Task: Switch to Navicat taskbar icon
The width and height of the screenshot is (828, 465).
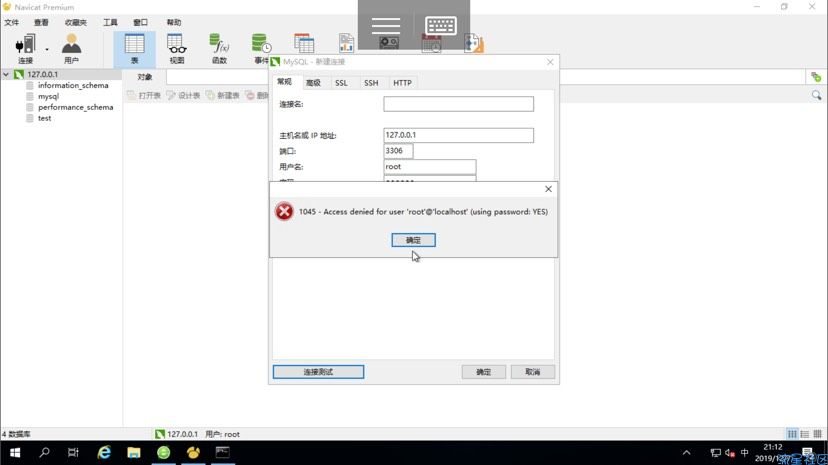Action: (193, 453)
